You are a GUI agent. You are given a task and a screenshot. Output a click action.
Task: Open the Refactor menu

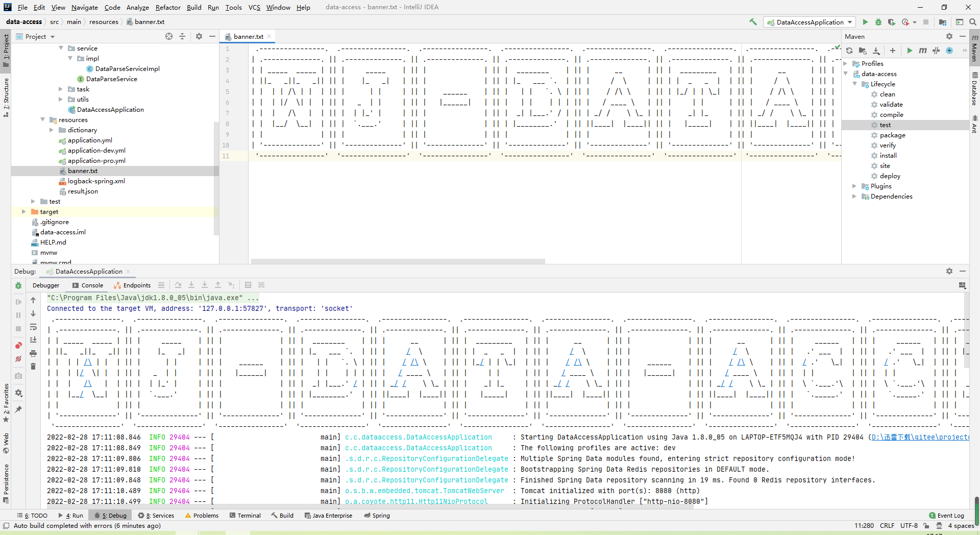click(168, 7)
